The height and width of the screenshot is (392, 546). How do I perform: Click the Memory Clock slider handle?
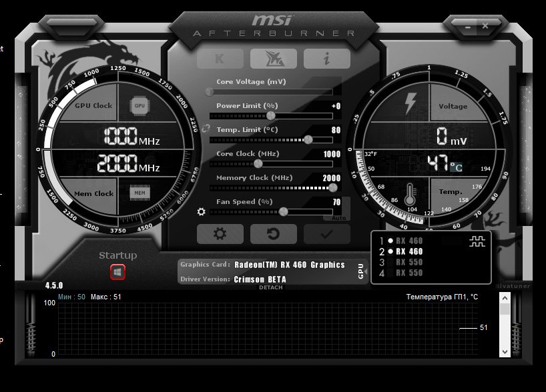click(x=333, y=188)
